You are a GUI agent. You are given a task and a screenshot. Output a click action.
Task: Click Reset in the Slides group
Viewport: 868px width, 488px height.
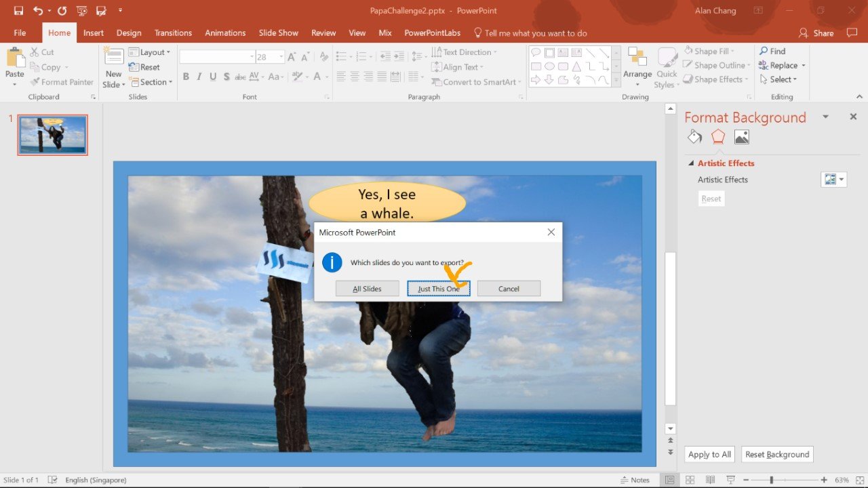click(x=144, y=67)
